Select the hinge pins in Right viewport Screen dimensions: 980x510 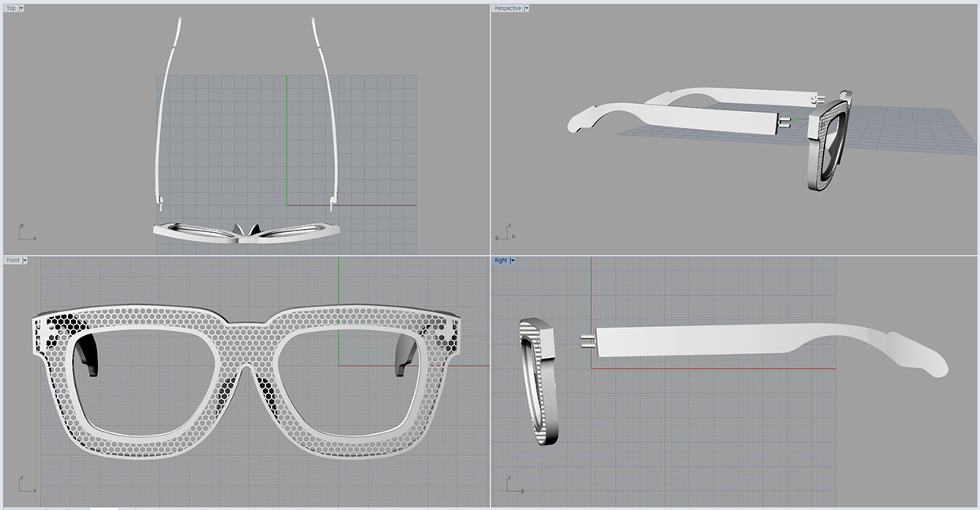click(x=586, y=341)
